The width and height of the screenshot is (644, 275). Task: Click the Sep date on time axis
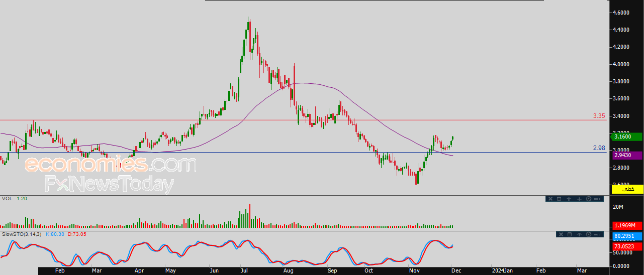pyautogui.click(x=332, y=270)
